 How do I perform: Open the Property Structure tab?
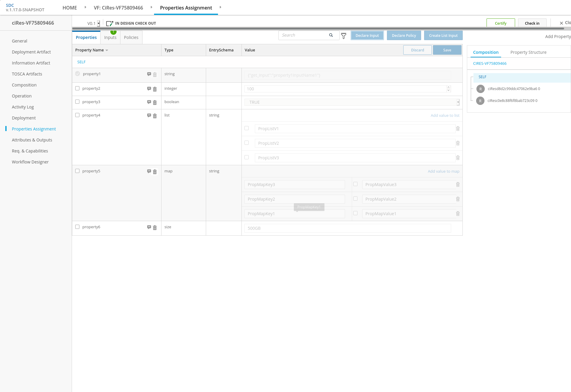coord(528,52)
